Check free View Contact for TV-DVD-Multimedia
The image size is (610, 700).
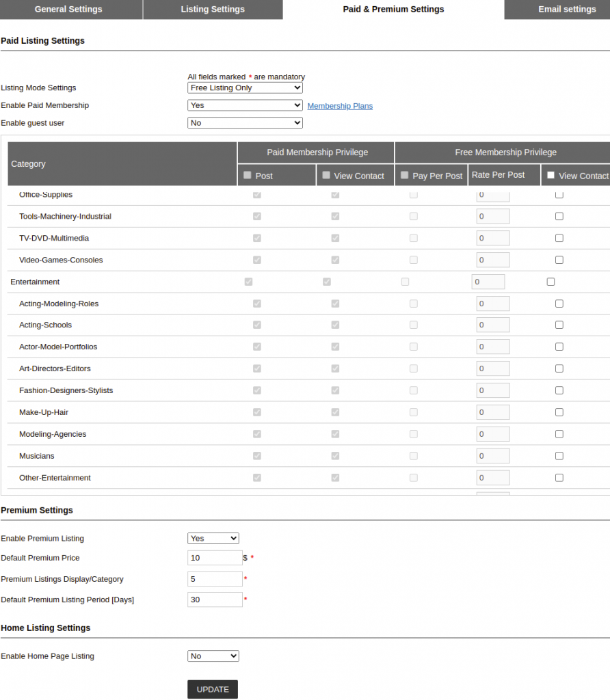[559, 238]
